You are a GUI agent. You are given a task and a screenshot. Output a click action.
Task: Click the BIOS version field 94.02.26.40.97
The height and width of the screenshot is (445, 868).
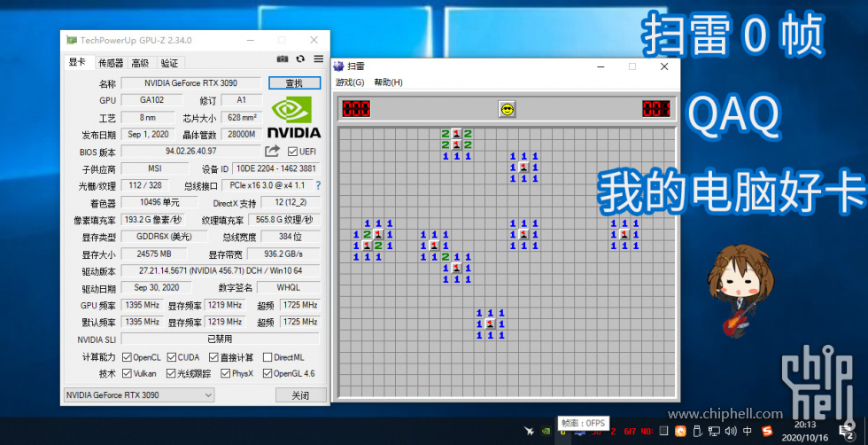pyautogui.click(x=191, y=151)
